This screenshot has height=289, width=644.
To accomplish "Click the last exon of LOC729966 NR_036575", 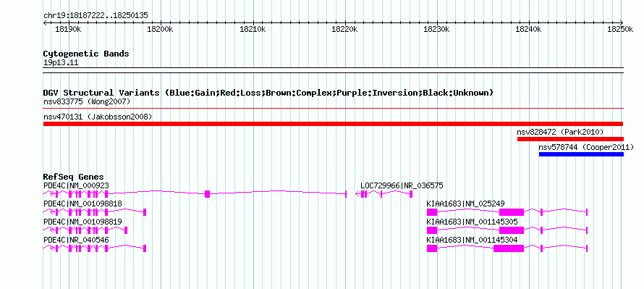I will pyautogui.click(x=411, y=194).
